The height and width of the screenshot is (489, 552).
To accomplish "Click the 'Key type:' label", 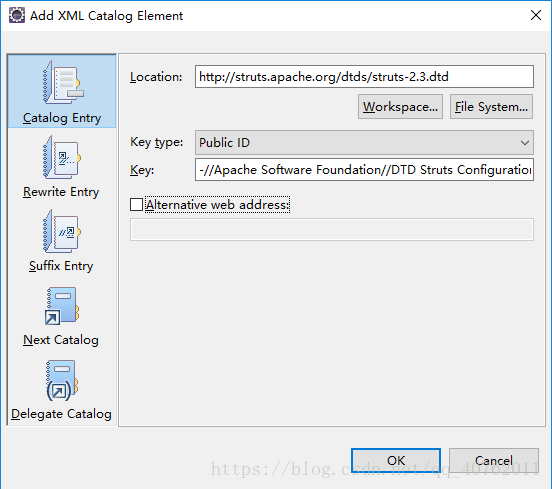I will tap(157, 142).
